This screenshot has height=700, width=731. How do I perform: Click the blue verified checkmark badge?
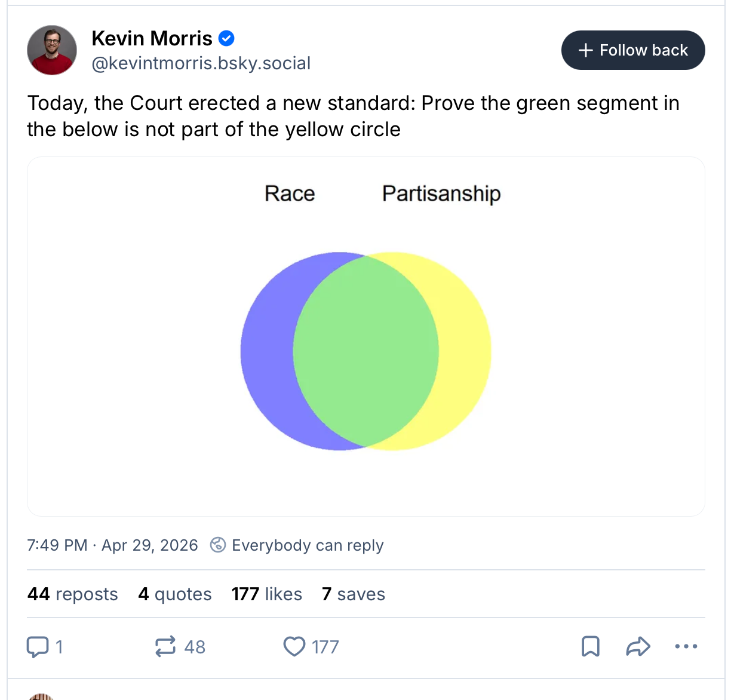tap(226, 39)
